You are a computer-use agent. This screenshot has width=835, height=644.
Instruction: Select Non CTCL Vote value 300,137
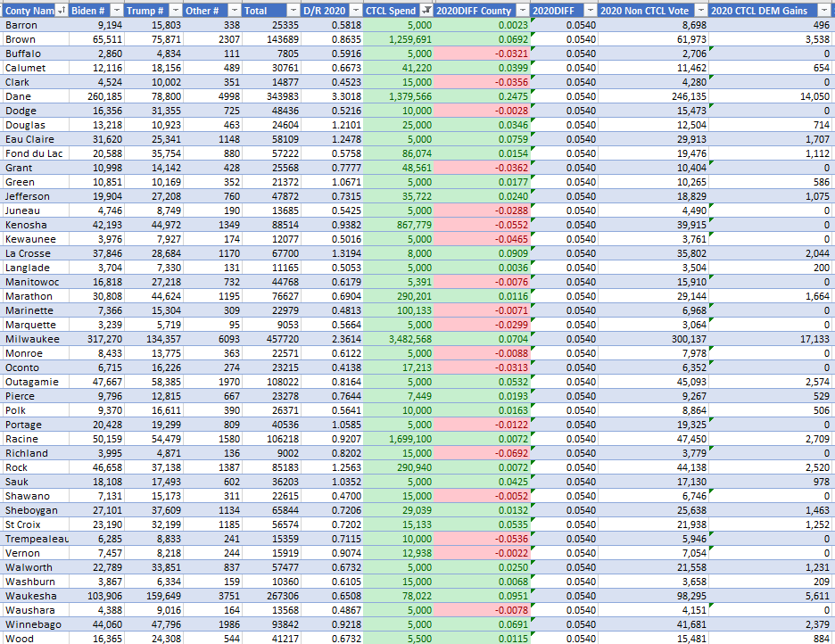click(x=653, y=339)
